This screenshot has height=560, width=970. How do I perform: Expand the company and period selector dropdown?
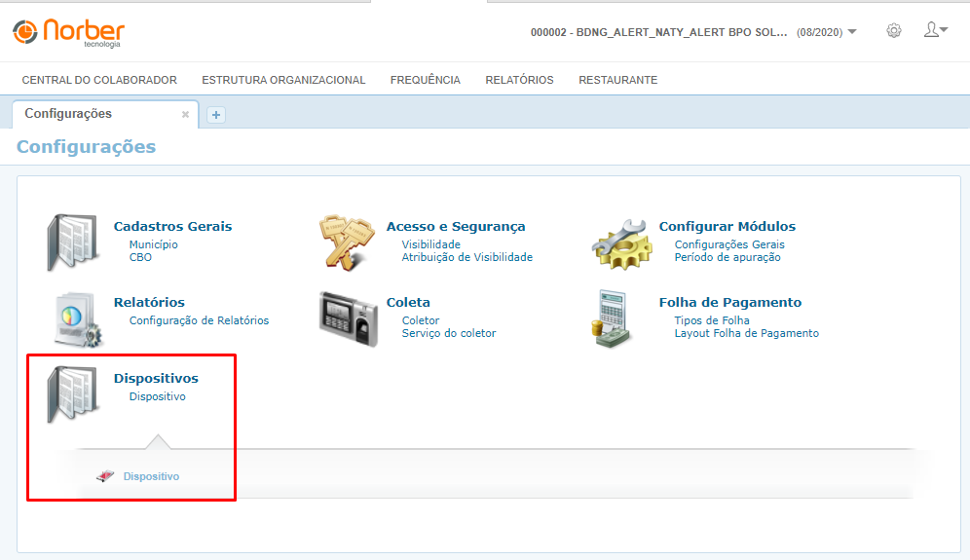coord(852,32)
